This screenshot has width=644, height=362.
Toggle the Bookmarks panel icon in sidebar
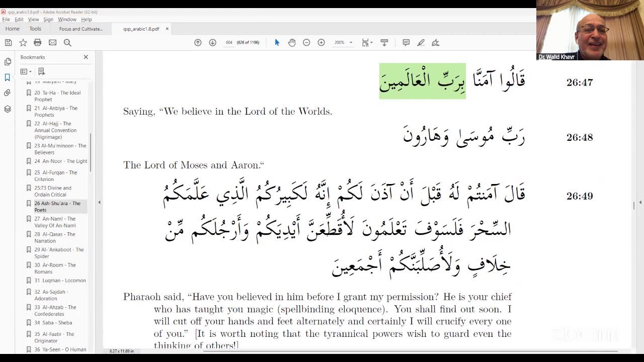pos(8,77)
